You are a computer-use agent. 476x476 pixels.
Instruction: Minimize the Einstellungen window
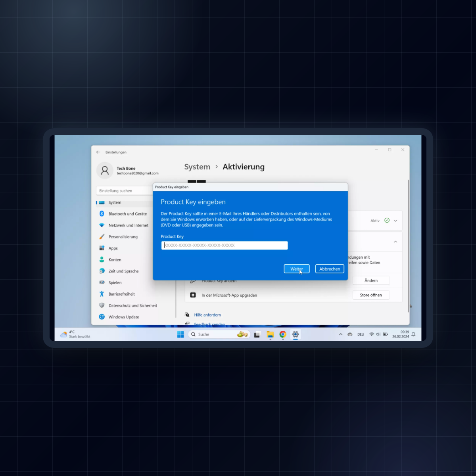376,150
